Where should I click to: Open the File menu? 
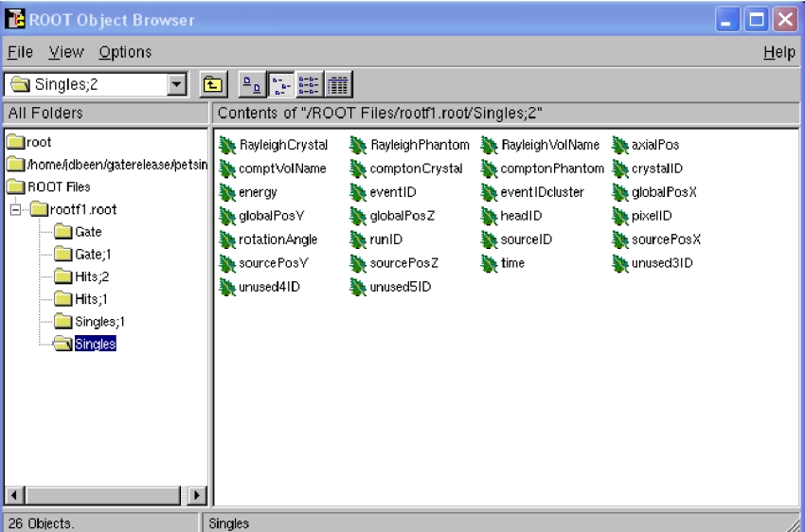(x=21, y=52)
